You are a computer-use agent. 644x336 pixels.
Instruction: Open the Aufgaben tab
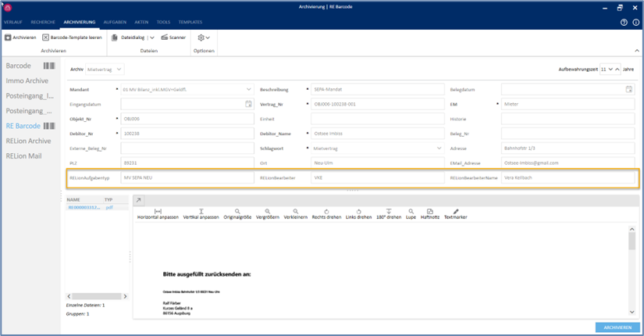115,23
